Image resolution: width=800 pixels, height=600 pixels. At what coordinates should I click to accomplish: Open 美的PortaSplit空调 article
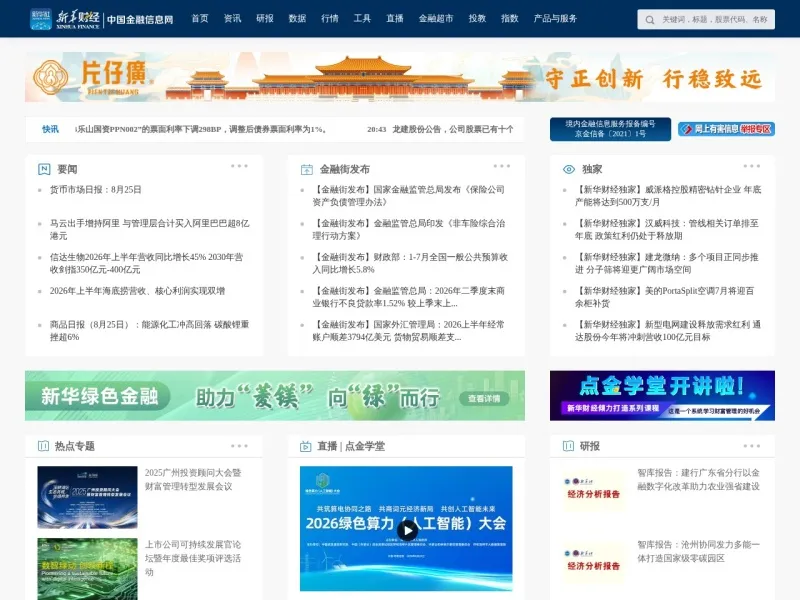pos(664,297)
